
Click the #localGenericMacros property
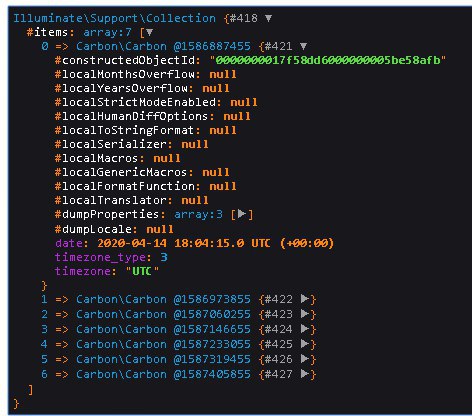coord(121,172)
